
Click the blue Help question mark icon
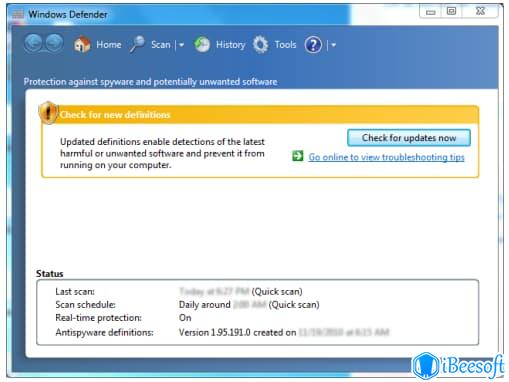(313, 45)
